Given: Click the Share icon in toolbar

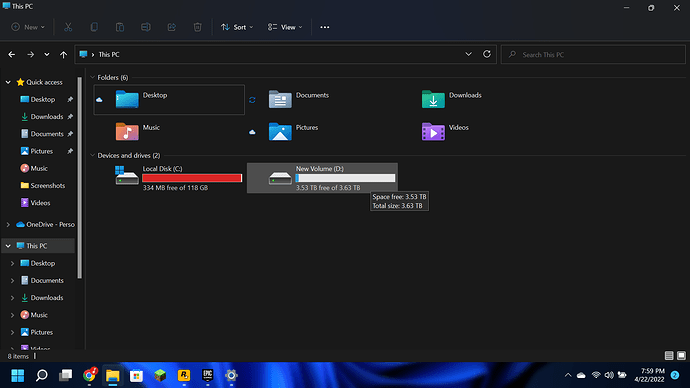Looking at the screenshot, I should pyautogui.click(x=172, y=27).
